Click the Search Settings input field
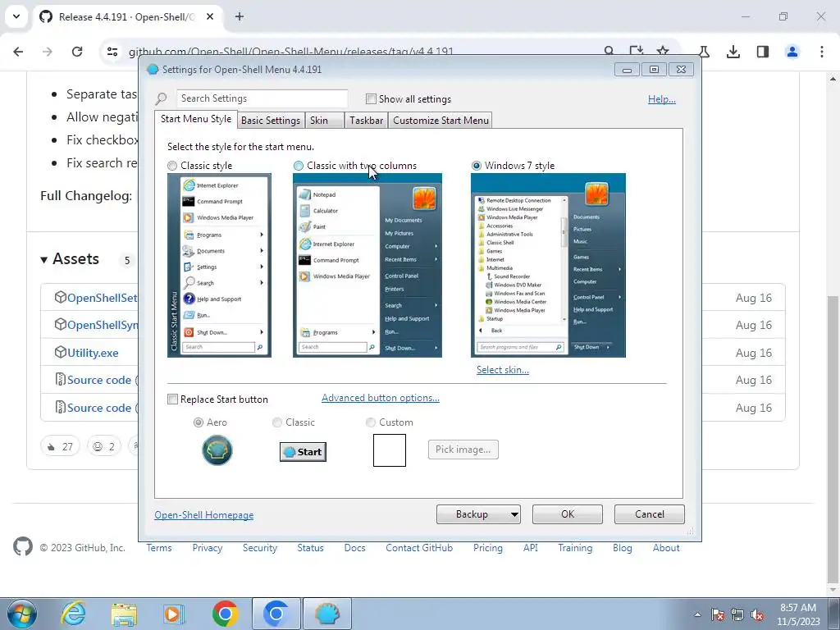 point(262,98)
